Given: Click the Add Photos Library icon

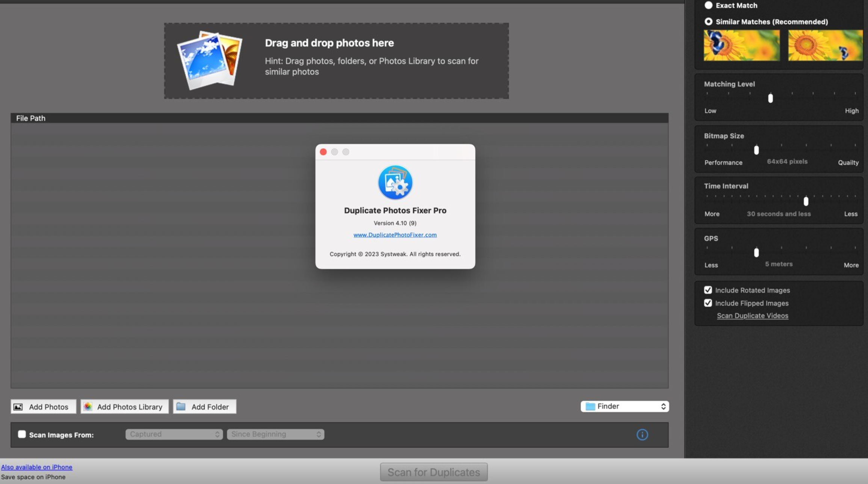Looking at the screenshot, I should (88, 406).
